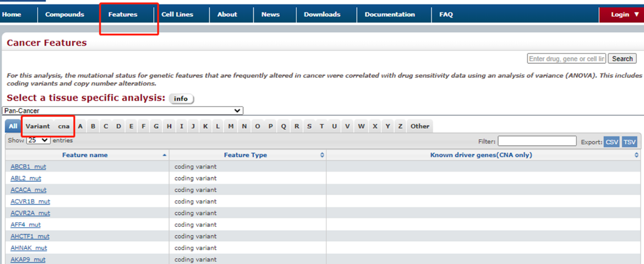Sort Known driver genes column arrows

point(636,155)
